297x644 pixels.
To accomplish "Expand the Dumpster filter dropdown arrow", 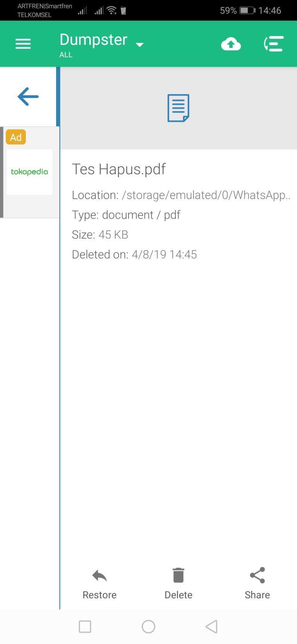I will coord(140,45).
